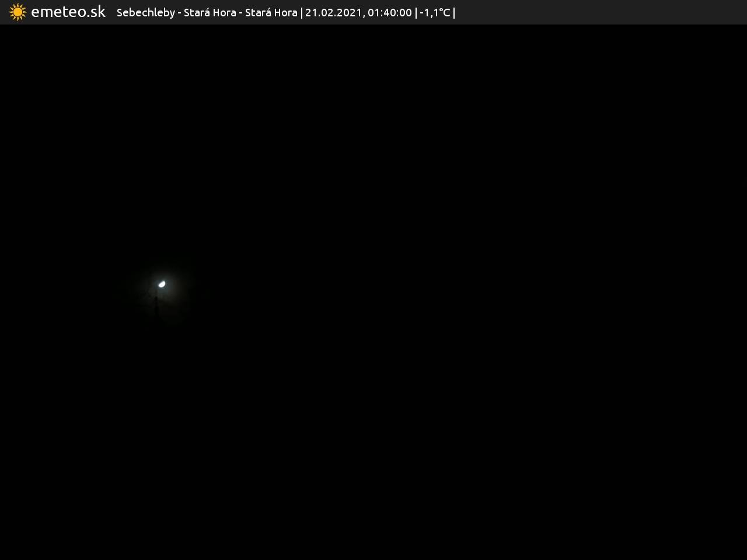Click the faint mast silhouette below the light
Viewport: 747px width, 560px height.
156,304
